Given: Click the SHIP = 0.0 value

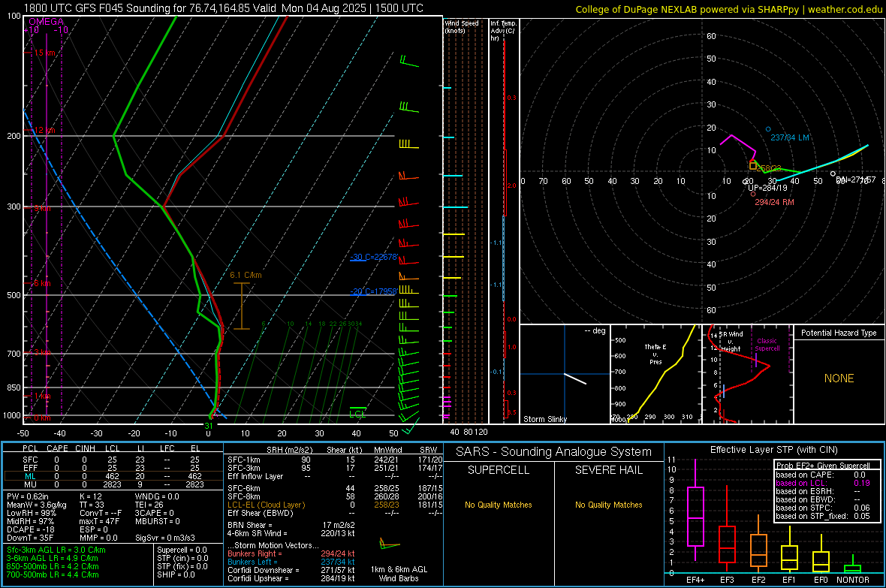Looking at the screenshot, I should point(176,574).
